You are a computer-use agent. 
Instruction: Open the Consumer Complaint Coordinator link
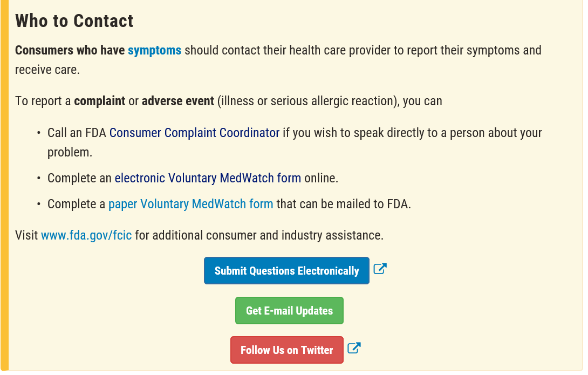pos(194,132)
